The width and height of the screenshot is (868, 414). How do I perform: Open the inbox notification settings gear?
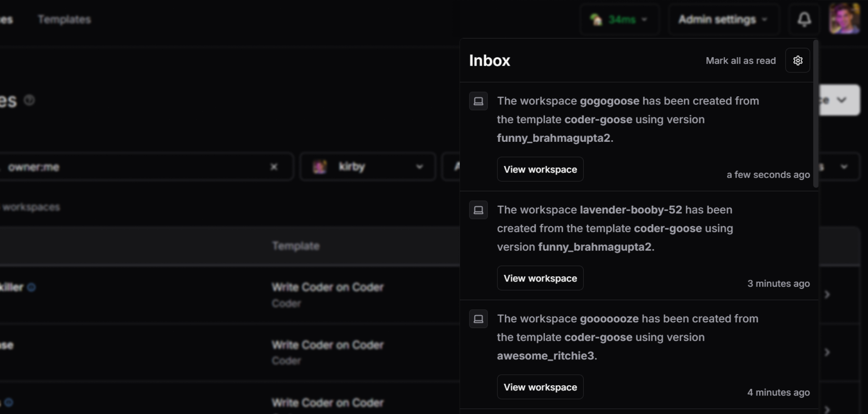pyautogui.click(x=797, y=61)
